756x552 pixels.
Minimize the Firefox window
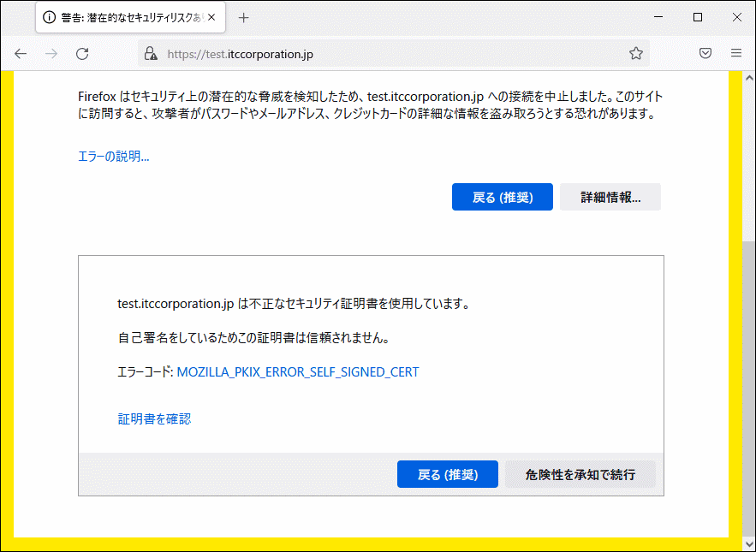click(658, 17)
